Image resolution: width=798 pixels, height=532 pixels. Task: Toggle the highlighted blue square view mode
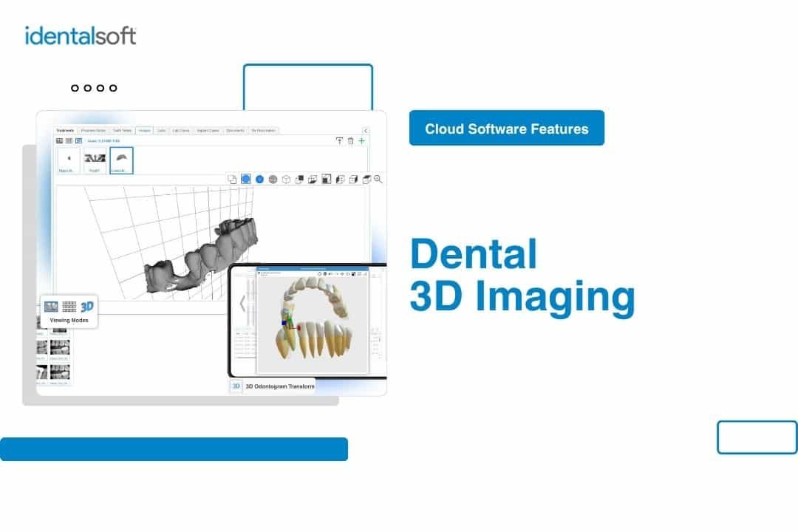pyautogui.click(x=245, y=179)
